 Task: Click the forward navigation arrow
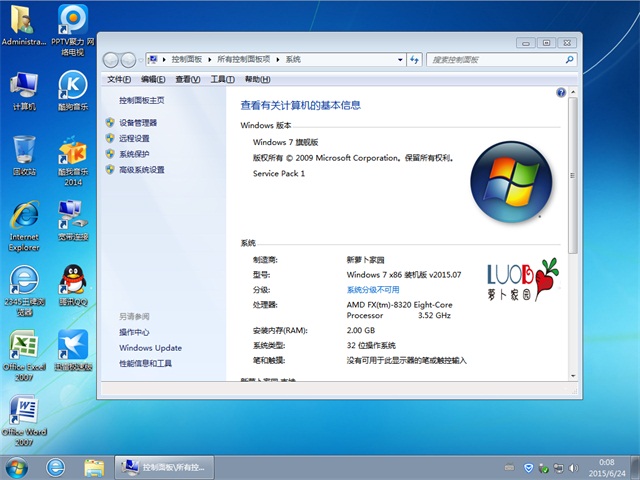[128, 60]
